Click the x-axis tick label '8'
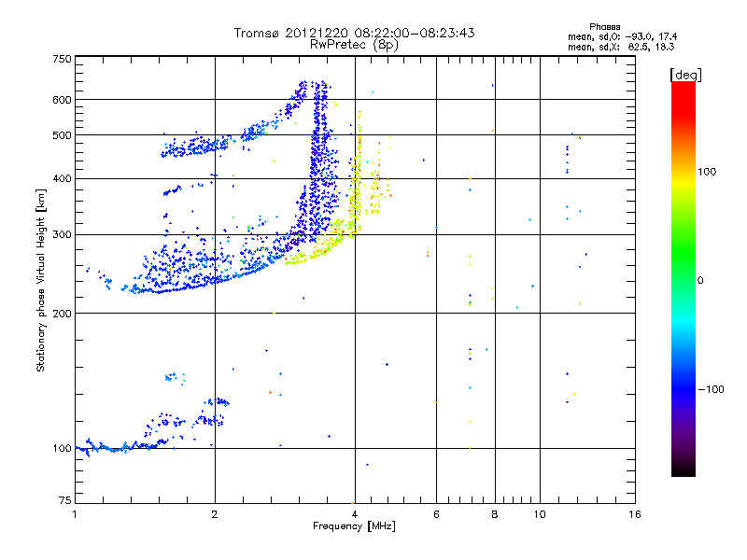Viewport: 747px width, 560px height. pyautogui.click(x=495, y=514)
